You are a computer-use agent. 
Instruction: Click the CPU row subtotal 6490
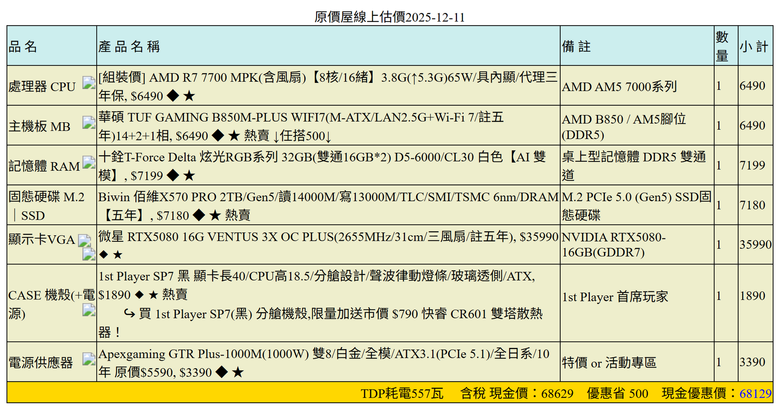tap(752, 86)
